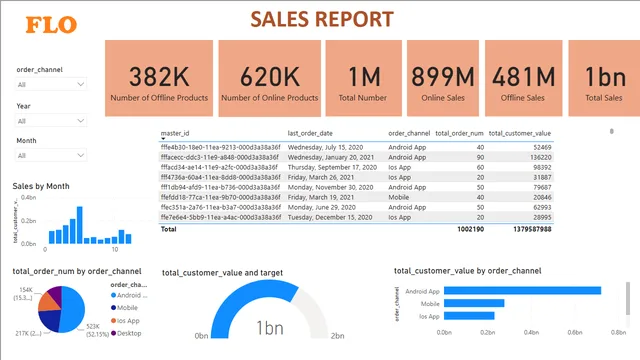
Task: Select the 899M Online Sales card
Action: [443, 78]
